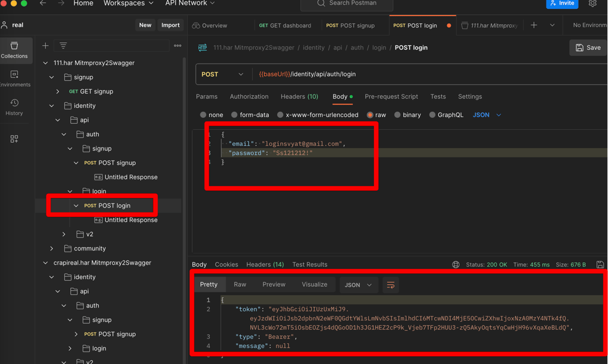Click the New button
This screenshot has width=609, height=364.
coord(145,25)
